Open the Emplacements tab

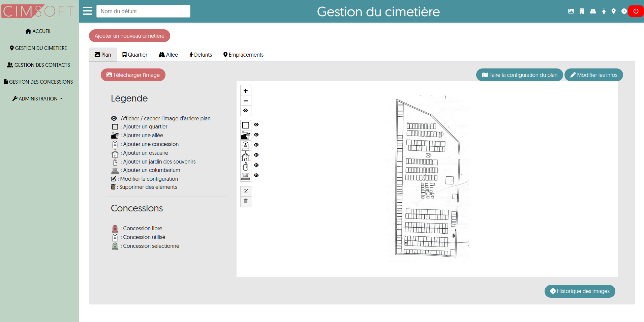coord(243,55)
